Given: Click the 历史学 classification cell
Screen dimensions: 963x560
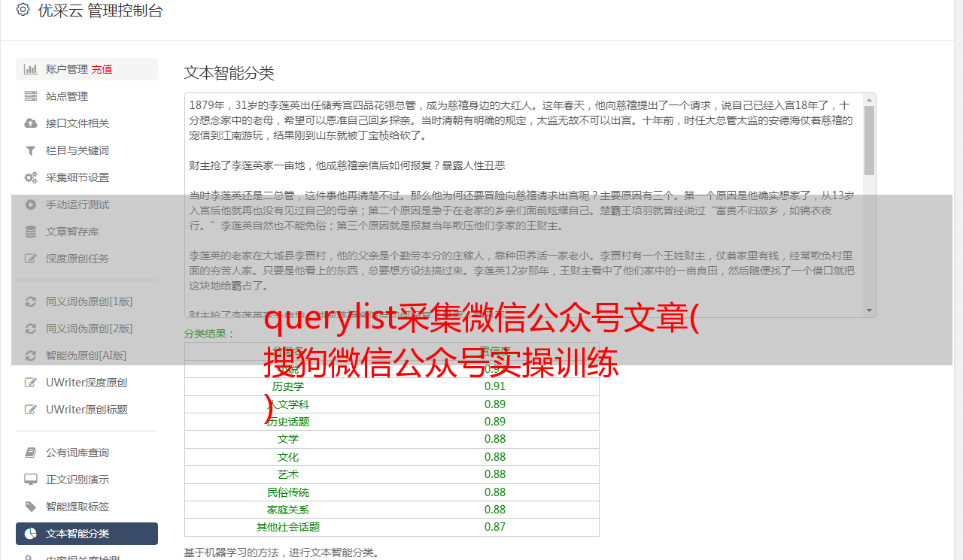Looking at the screenshot, I should click(x=288, y=386).
